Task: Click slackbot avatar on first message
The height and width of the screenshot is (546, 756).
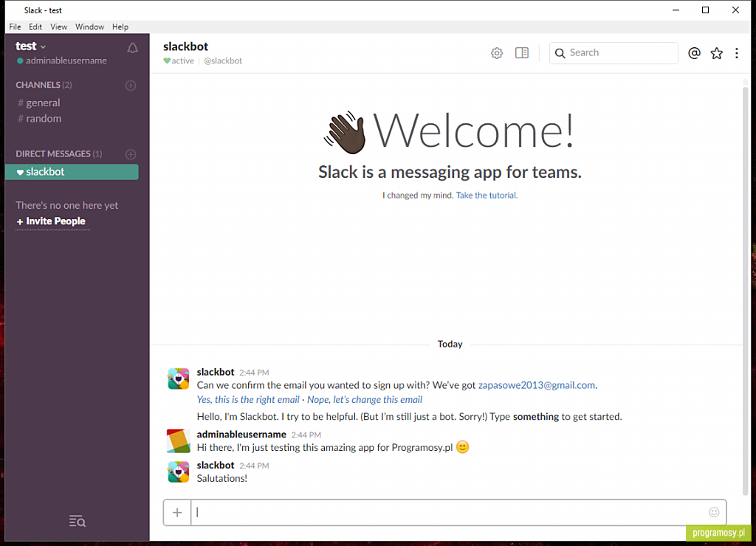Action: (179, 379)
